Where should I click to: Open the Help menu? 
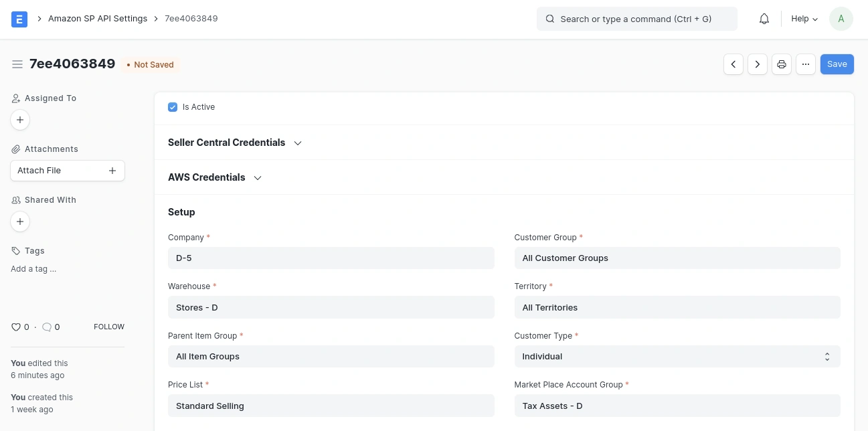point(803,19)
